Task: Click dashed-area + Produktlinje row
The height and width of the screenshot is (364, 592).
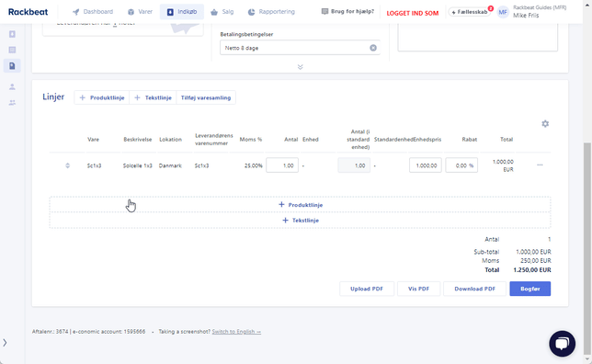Action: click(301, 205)
